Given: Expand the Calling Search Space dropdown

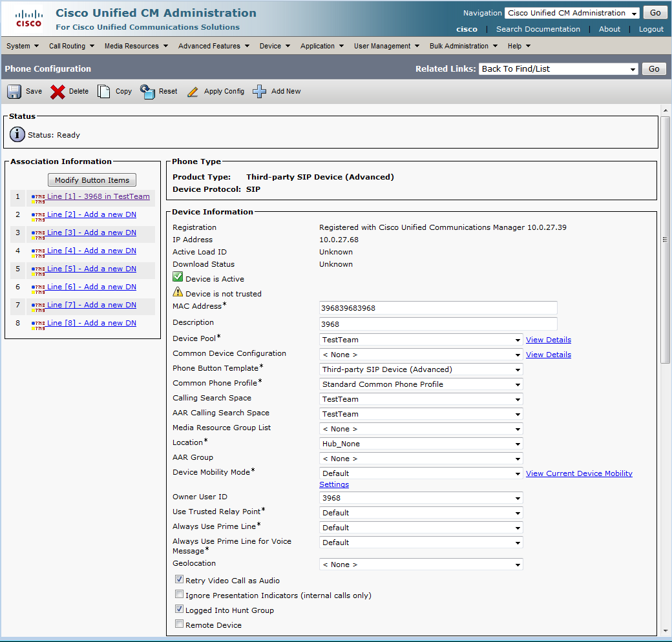Looking at the screenshot, I should pyautogui.click(x=421, y=399).
